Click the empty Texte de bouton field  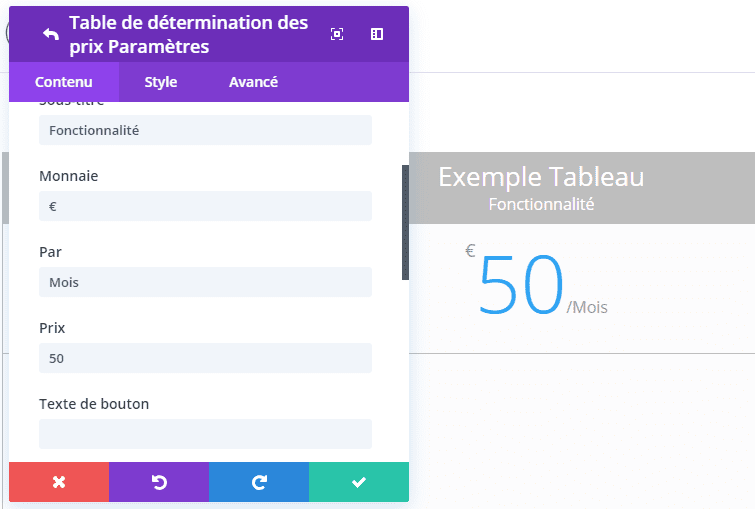click(x=205, y=434)
